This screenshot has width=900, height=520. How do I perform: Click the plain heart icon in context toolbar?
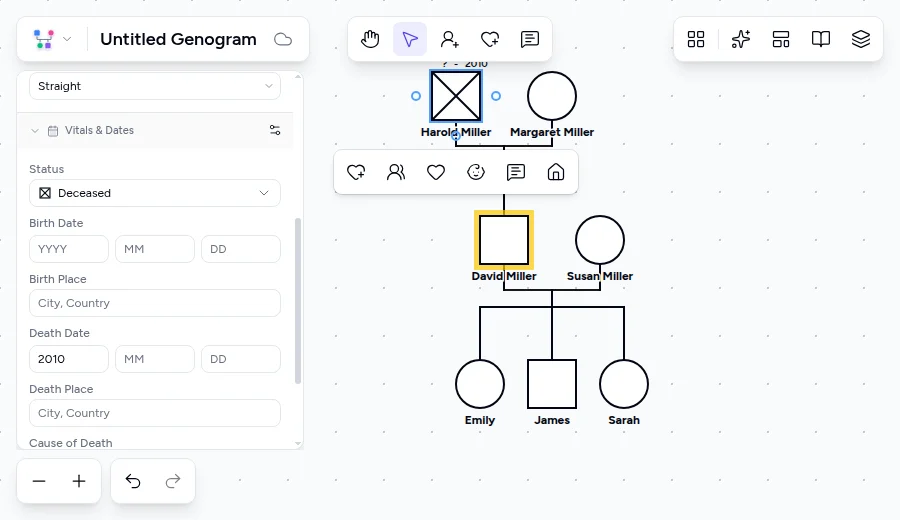pos(436,172)
